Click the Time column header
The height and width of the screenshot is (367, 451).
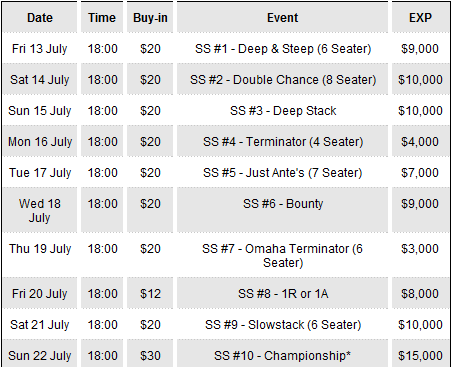point(102,18)
